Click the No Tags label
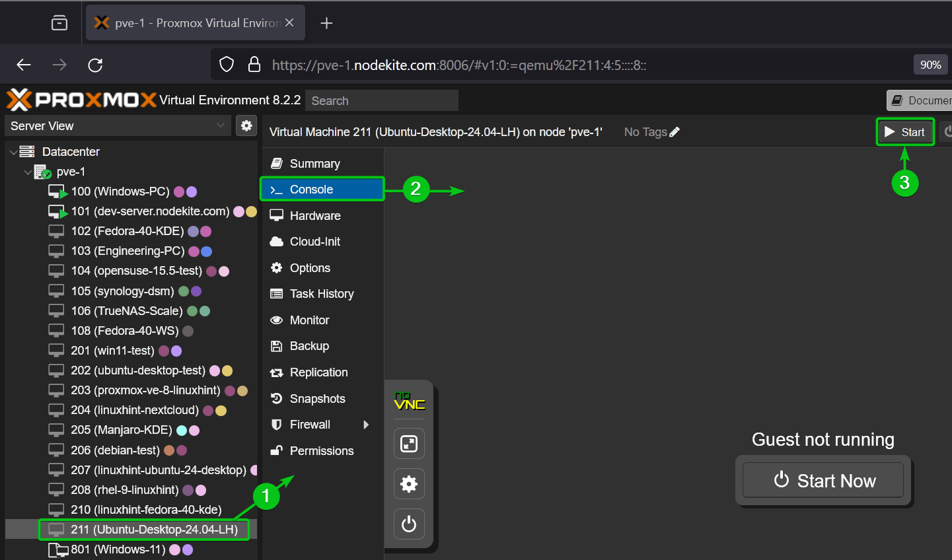Viewport: 952px width, 560px height. (645, 132)
